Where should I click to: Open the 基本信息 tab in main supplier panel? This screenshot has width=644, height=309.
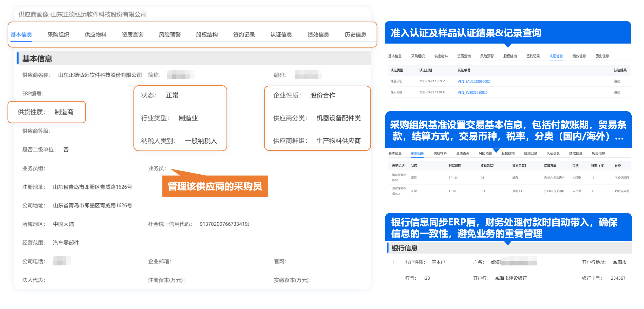pos(21,35)
